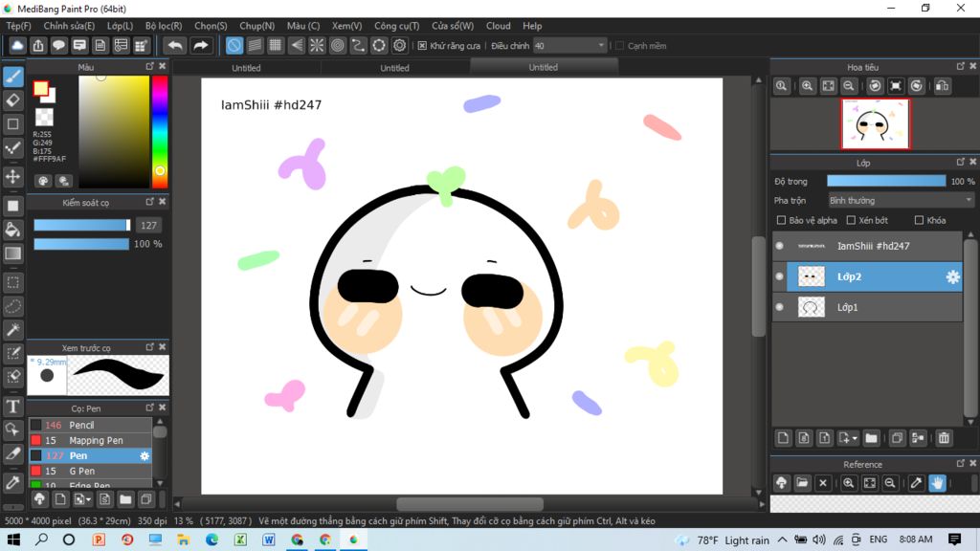The image size is (980, 551).
Task: Enable Bảo vệ alpha checkbox
Action: click(x=781, y=220)
